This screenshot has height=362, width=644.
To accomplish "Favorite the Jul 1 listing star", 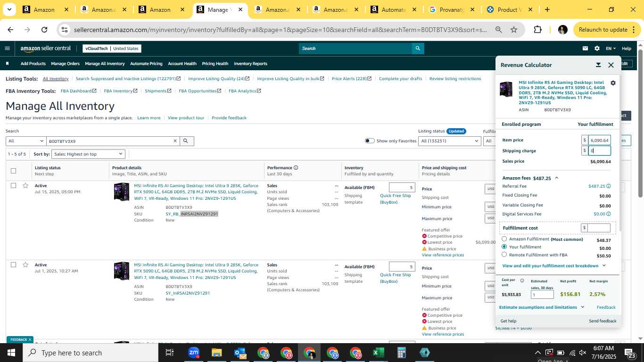I will pyautogui.click(x=25, y=265).
